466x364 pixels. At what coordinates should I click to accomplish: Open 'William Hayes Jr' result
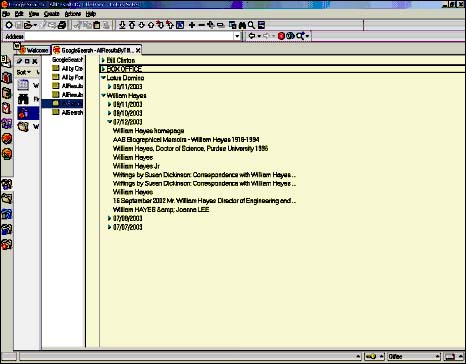pyautogui.click(x=136, y=166)
